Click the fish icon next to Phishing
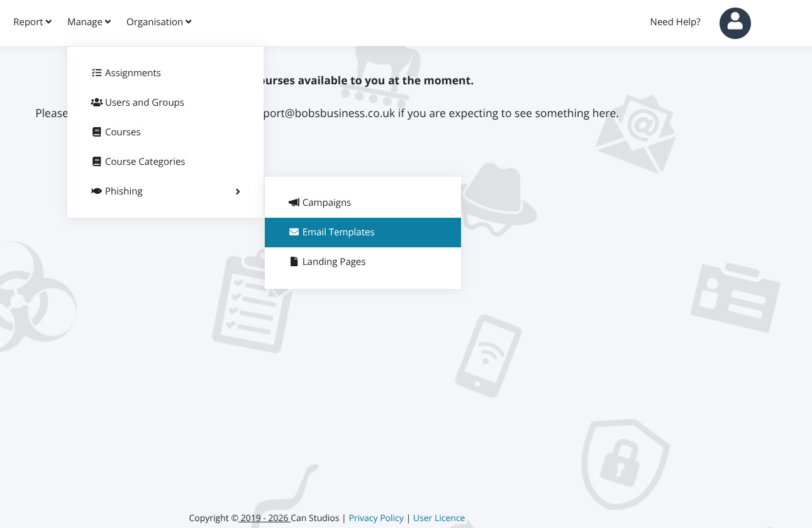812x528 pixels. (96, 191)
